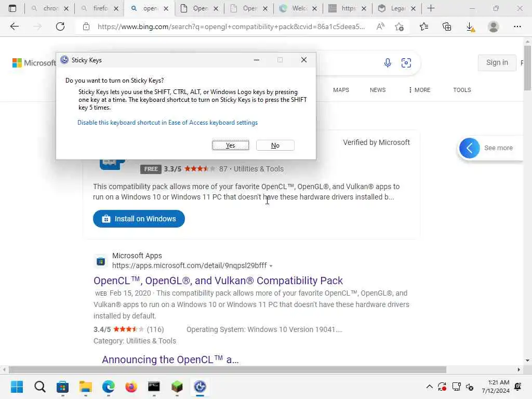532x399 pixels.
Task: Open Read aloud icon in address bar
Action: [380, 26]
